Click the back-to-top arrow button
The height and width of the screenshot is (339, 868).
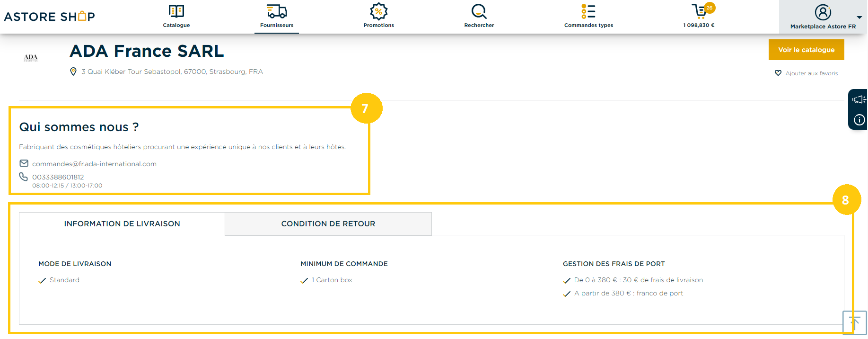coord(854,322)
